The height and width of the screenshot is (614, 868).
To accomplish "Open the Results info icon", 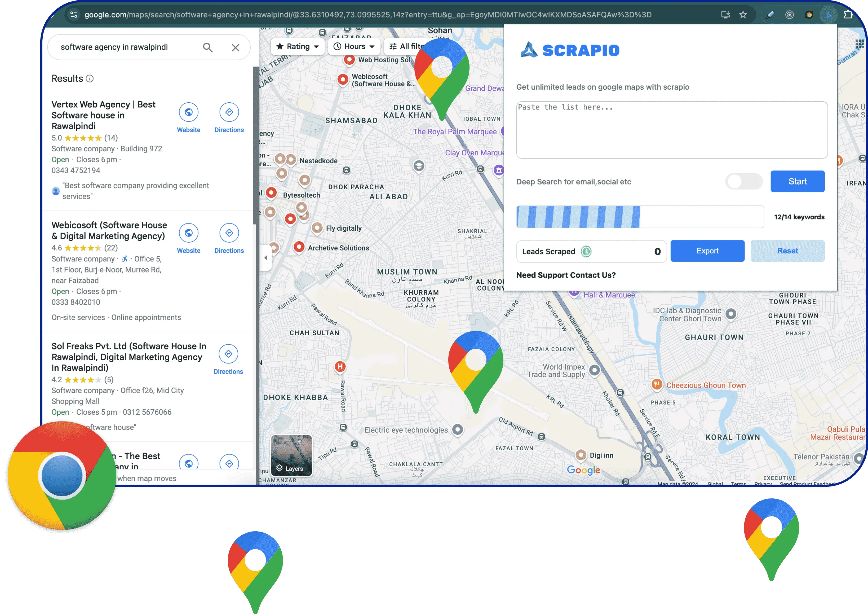I will point(90,79).
